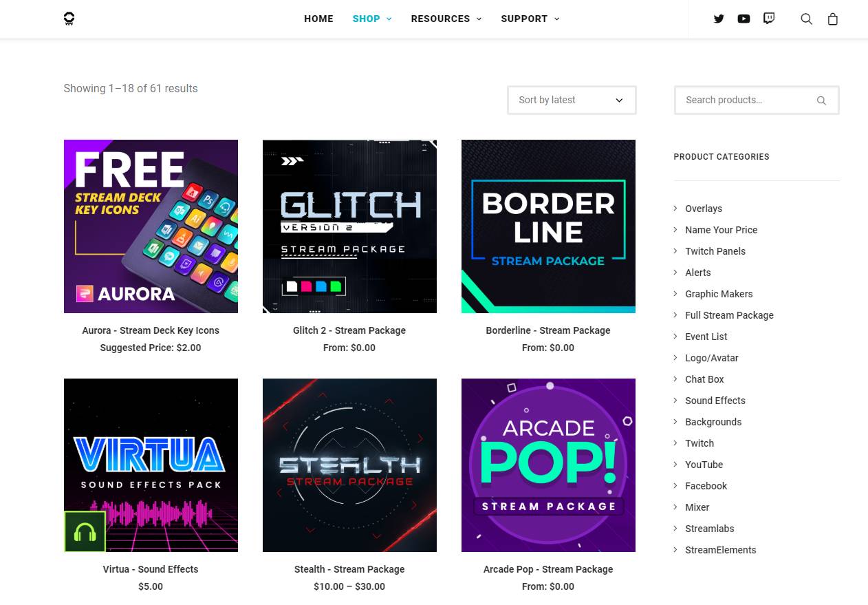868x605 pixels.
Task: Browse the Sound Effects category
Action: [x=715, y=401]
